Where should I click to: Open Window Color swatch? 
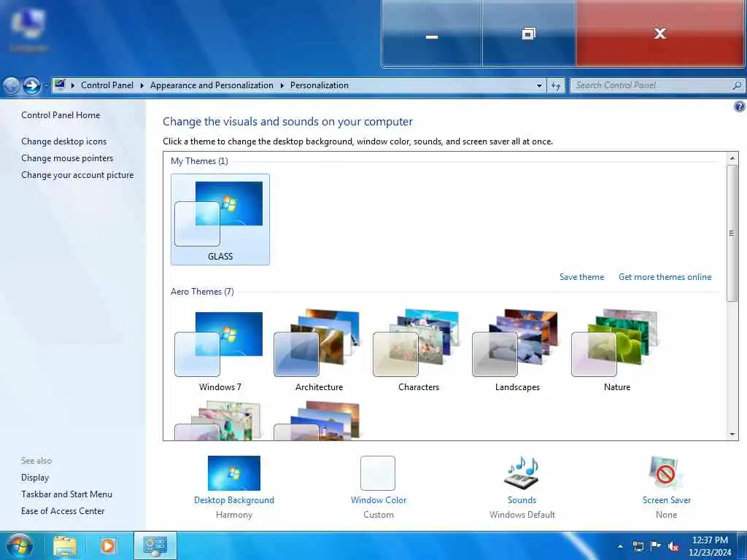click(378, 473)
